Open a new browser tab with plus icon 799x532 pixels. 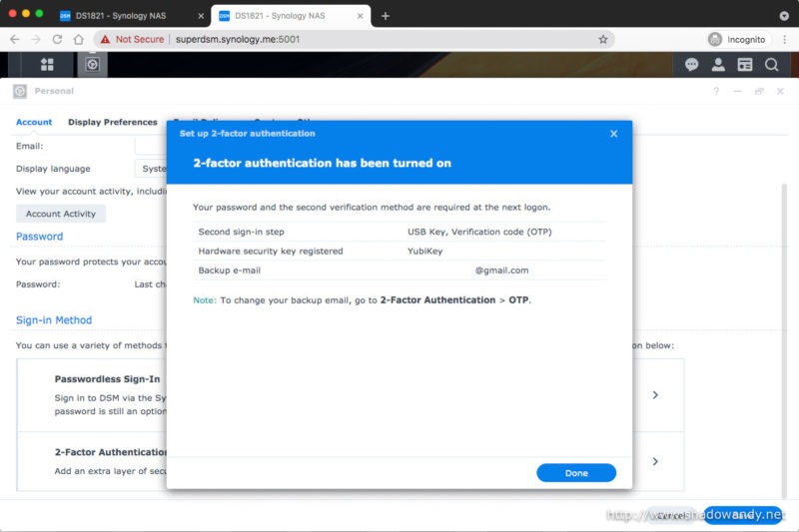tap(386, 16)
